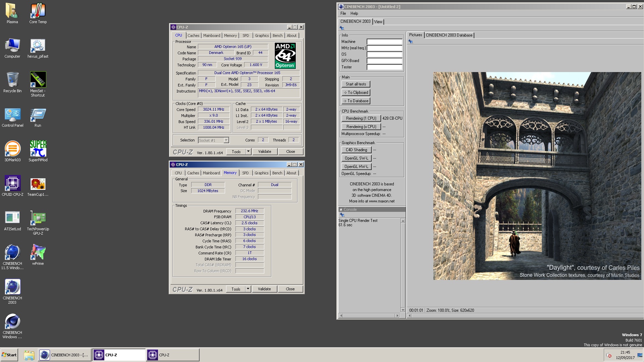Click the To Clipboard button
The width and height of the screenshot is (644, 362).
click(x=356, y=93)
